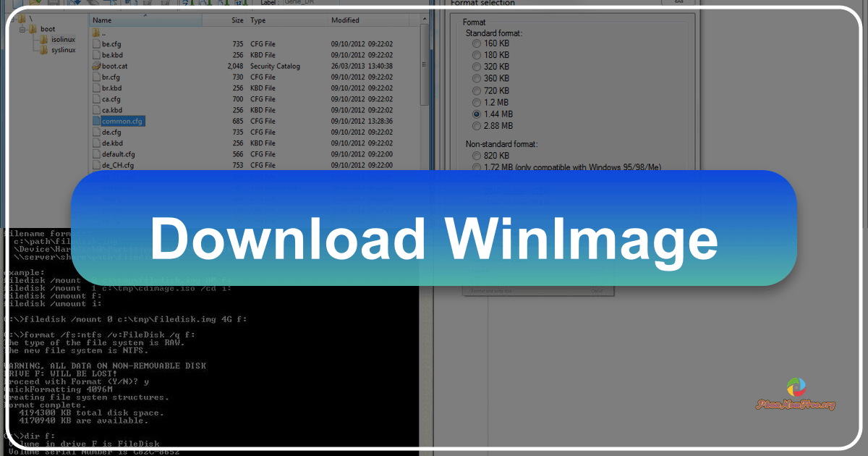Screen dimensions: 868x456
Task: Click the boot folder icon in the tree
Action: (x=32, y=29)
